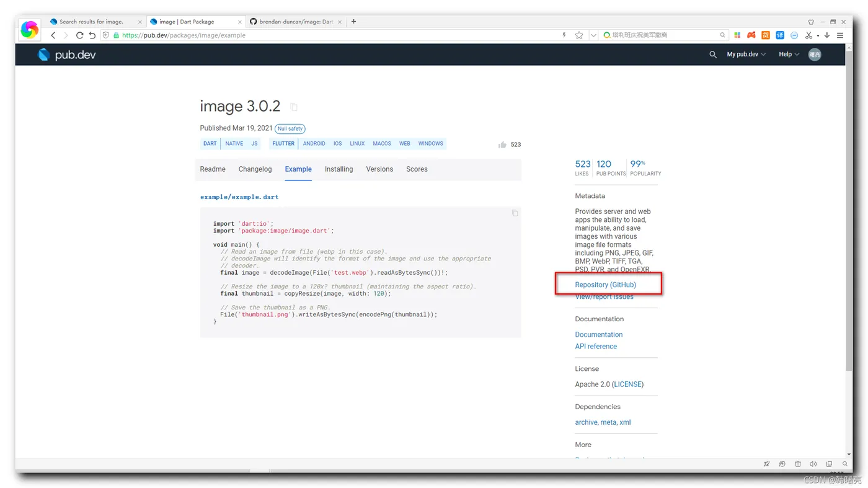The width and height of the screenshot is (868, 488).
Task: Open the API reference link
Action: [596, 346]
